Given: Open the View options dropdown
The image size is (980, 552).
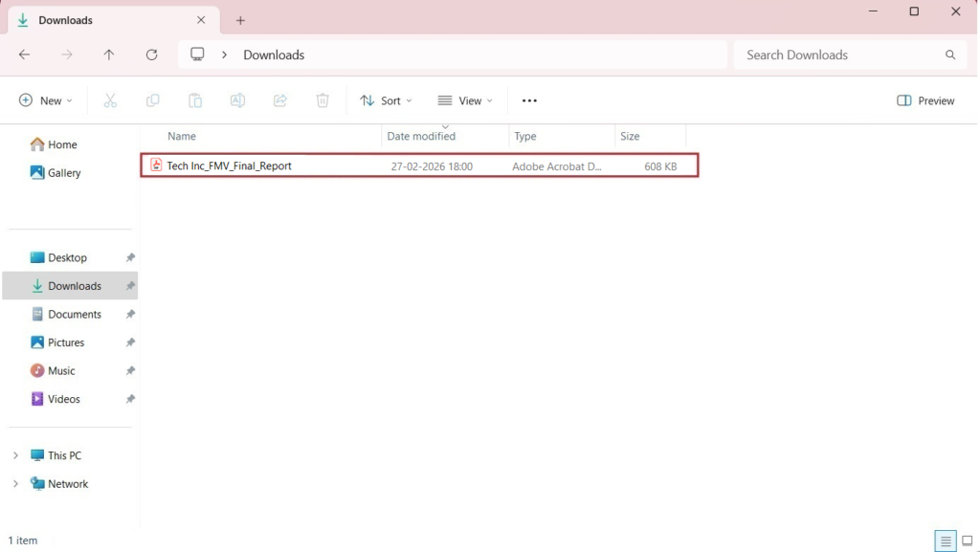Looking at the screenshot, I should tap(464, 99).
